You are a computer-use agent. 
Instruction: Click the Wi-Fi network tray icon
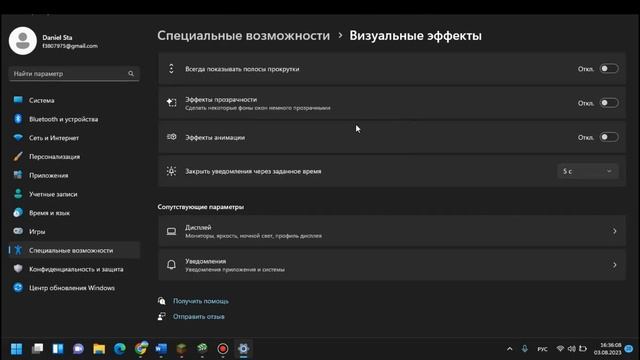tap(560, 349)
